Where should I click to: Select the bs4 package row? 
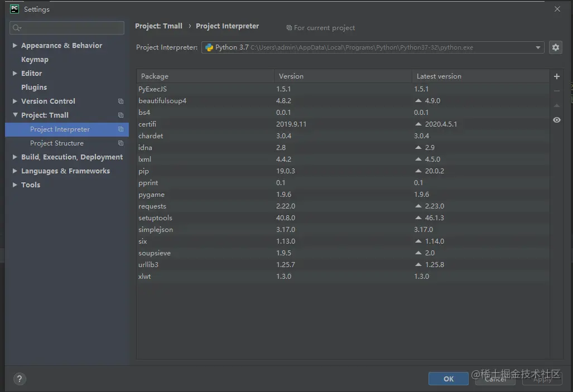(x=343, y=112)
